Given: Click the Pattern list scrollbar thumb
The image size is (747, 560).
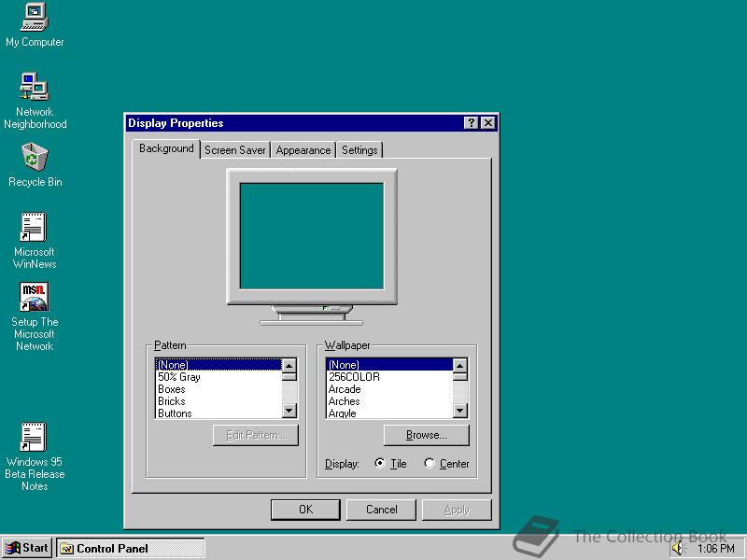Looking at the screenshot, I should 289,377.
